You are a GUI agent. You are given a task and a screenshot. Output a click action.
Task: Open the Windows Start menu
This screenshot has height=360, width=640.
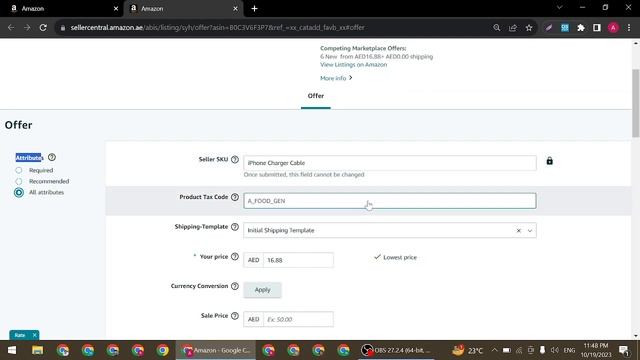pyautogui.click(x=12, y=350)
